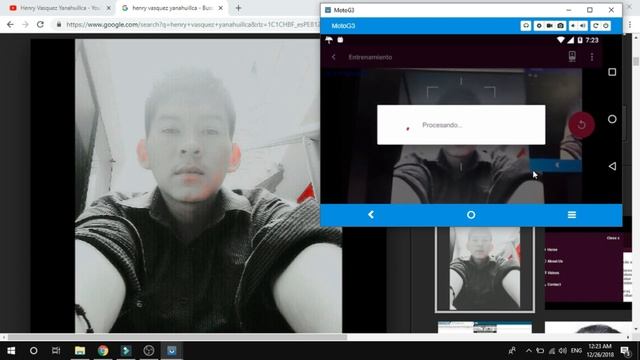Go back from the Entrenamiento screen

tap(333, 57)
